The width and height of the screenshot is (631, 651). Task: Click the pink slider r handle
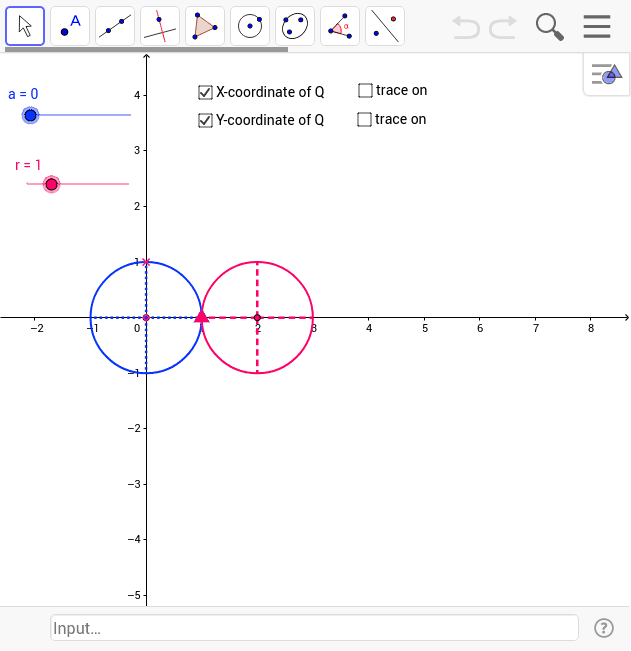point(51,184)
